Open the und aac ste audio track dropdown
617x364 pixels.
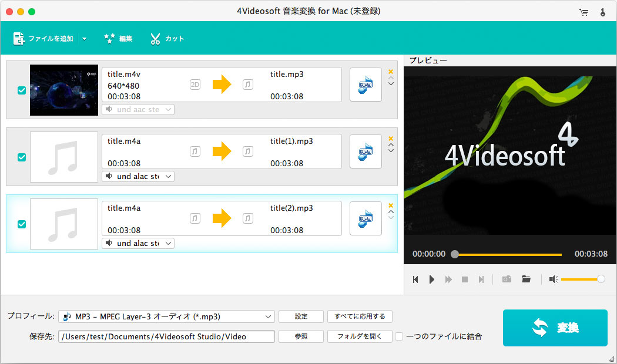coord(138,109)
